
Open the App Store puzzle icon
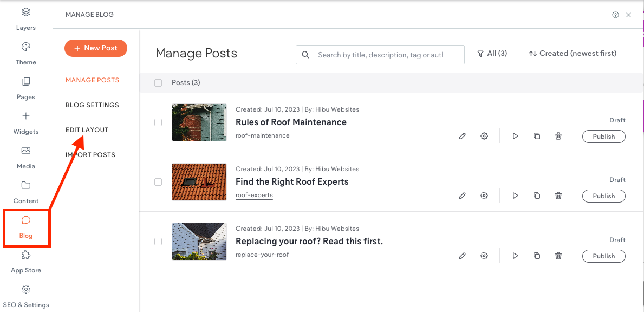click(x=26, y=255)
